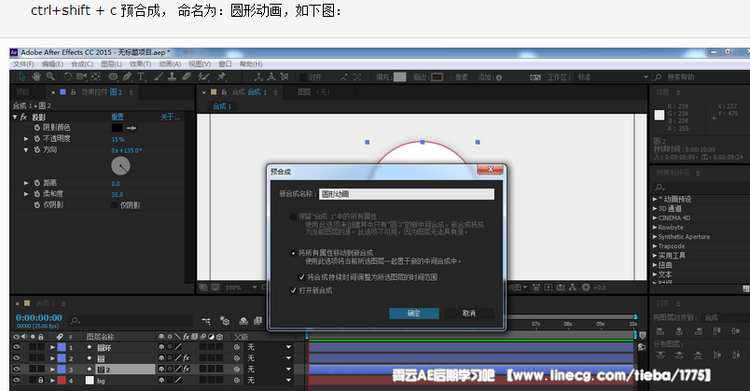Hide layer 2 with its eye icon

17,358
